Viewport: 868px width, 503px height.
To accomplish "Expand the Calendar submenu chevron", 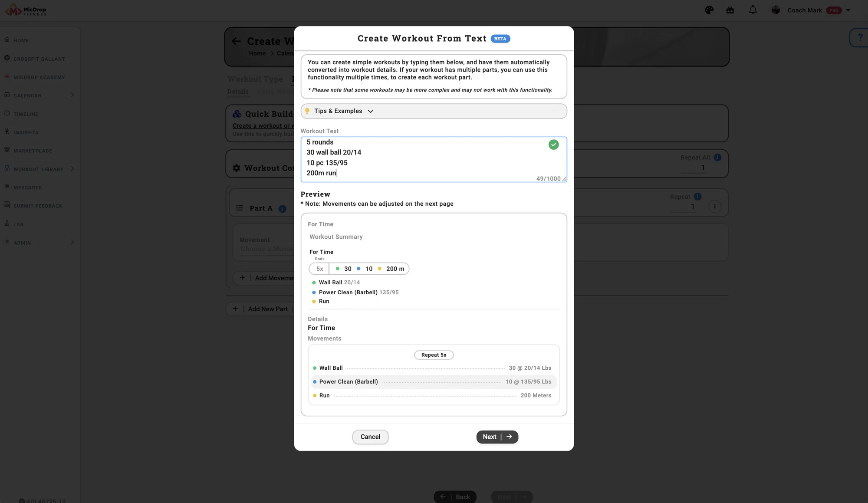I will tap(72, 95).
